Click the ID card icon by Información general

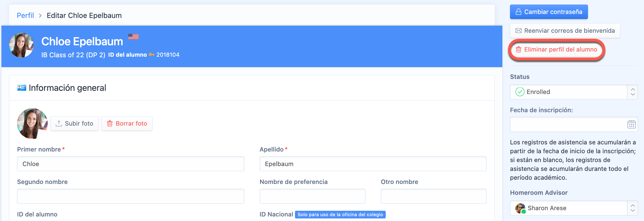click(22, 88)
